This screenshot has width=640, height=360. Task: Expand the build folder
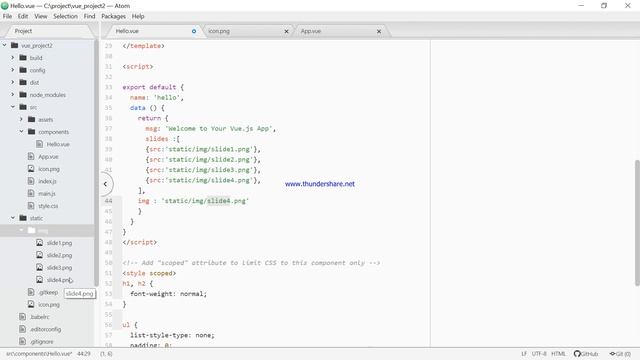tap(13, 58)
